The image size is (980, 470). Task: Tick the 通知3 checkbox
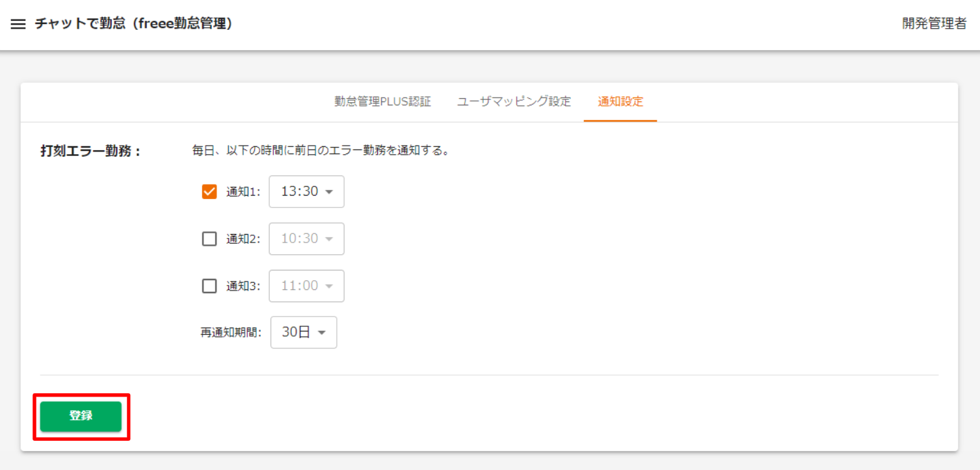click(209, 286)
